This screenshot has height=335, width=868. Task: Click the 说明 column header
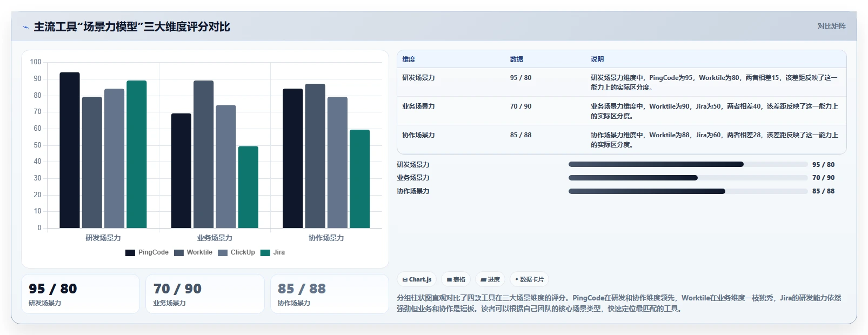click(597, 59)
